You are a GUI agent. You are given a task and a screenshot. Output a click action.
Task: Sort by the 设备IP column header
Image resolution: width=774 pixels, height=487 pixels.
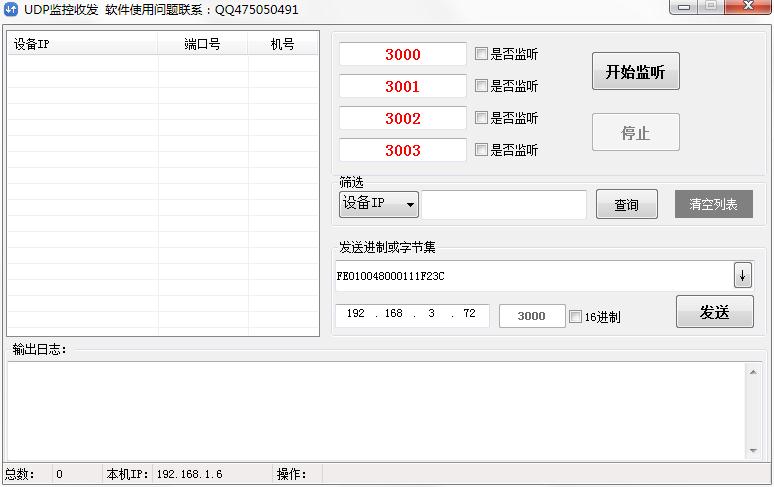(82, 45)
